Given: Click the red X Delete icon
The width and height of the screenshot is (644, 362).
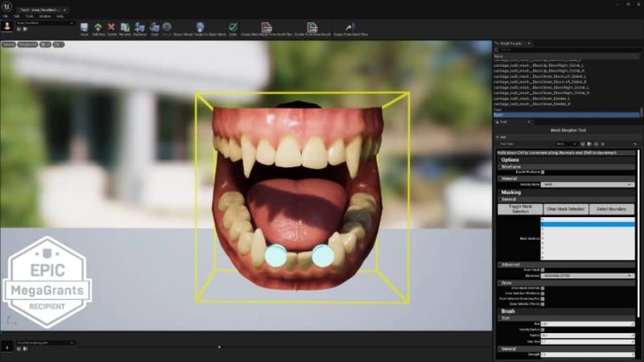Looking at the screenshot, I should point(111,27).
